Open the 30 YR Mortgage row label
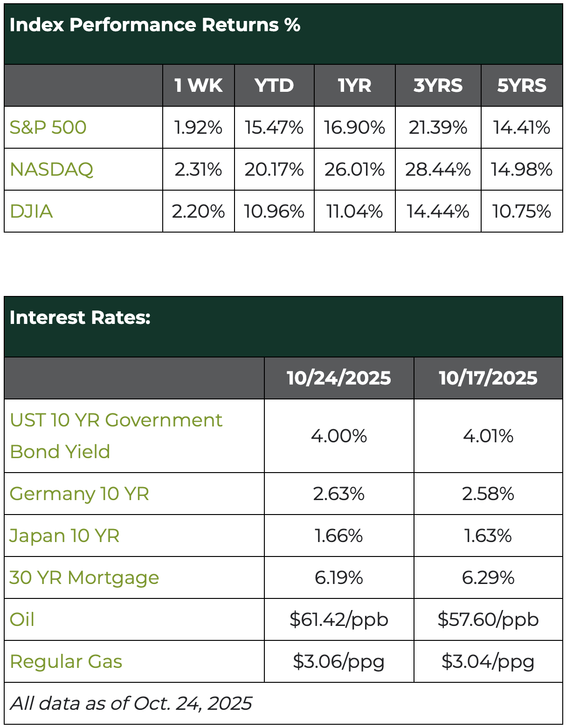Image resolution: width=566 pixels, height=728 pixels. point(84,578)
